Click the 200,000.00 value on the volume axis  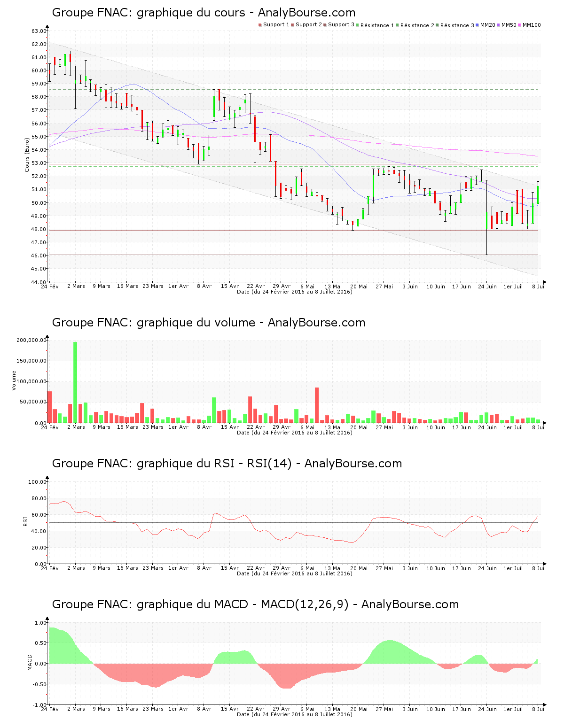pyautogui.click(x=31, y=340)
